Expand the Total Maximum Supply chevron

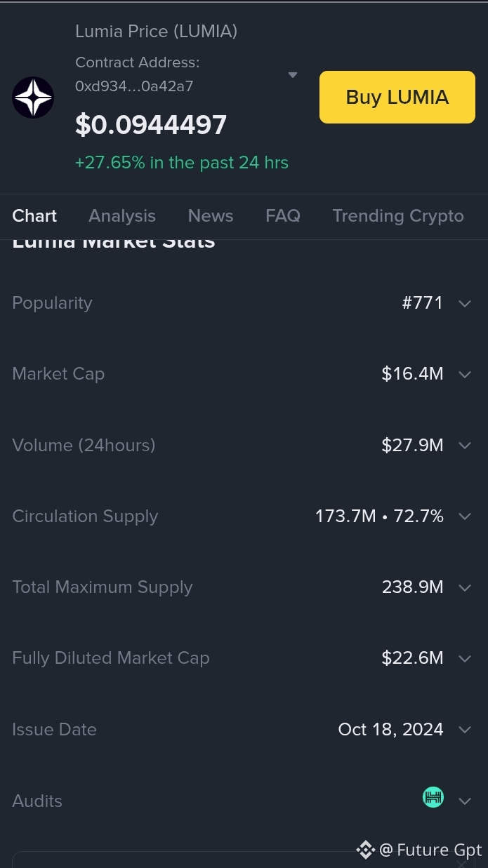coord(464,588)
